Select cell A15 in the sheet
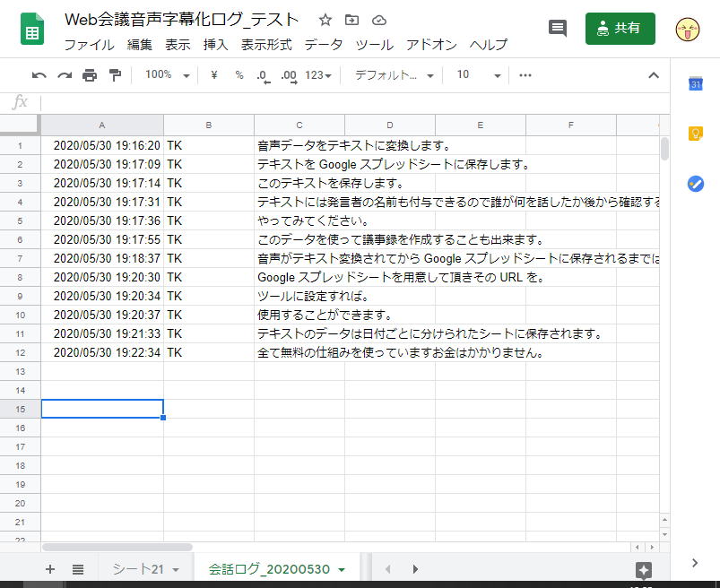The width and height of the screenshot is (720, 588). point(101,409)
